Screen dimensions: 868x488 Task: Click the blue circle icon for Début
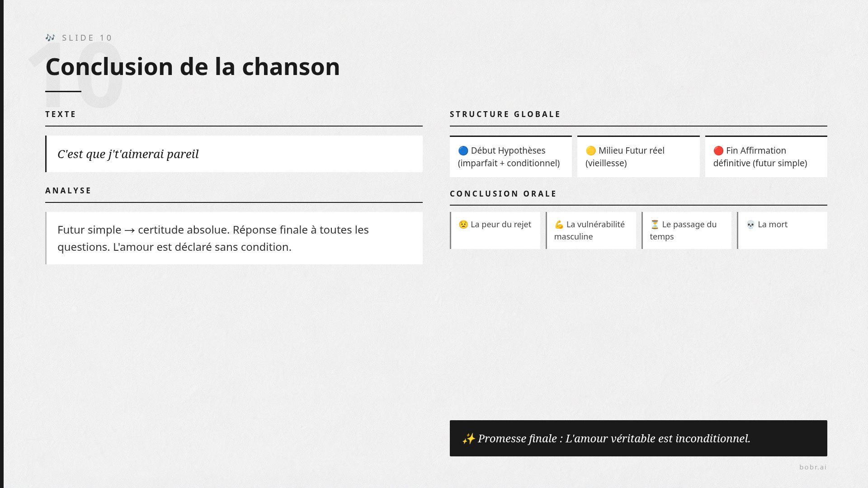(463, 151)
